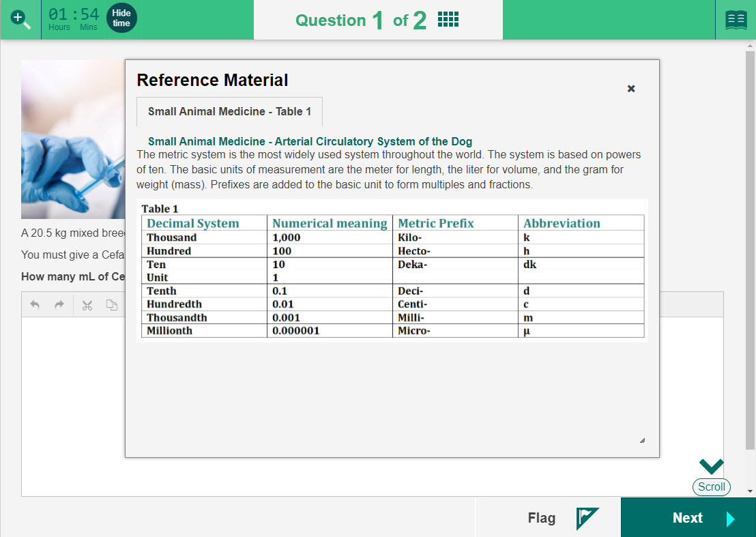Screen dimensions: 756x537
Task: Click the Table 1 metric prefix image
Action: coord(392,270)
